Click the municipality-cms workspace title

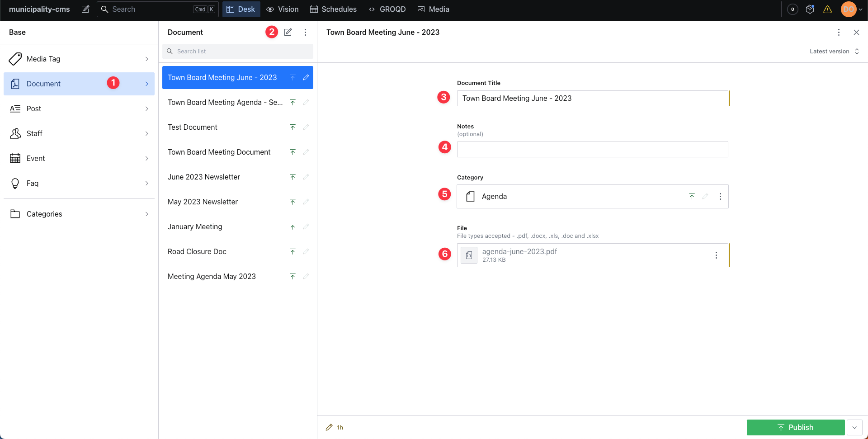[x=39, y=9]
